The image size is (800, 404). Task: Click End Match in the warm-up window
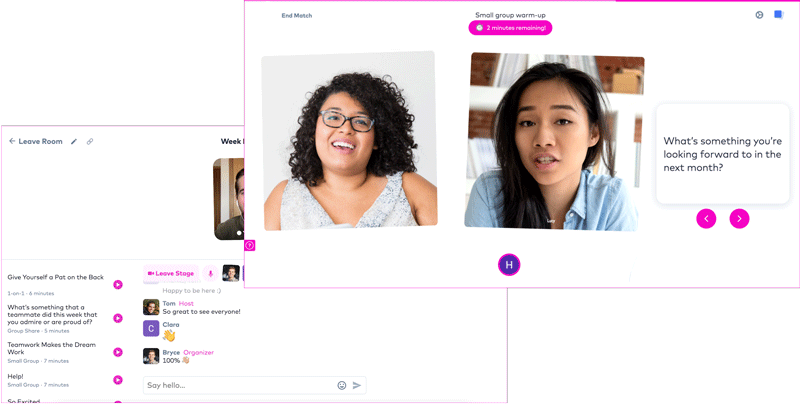(296, 16)
